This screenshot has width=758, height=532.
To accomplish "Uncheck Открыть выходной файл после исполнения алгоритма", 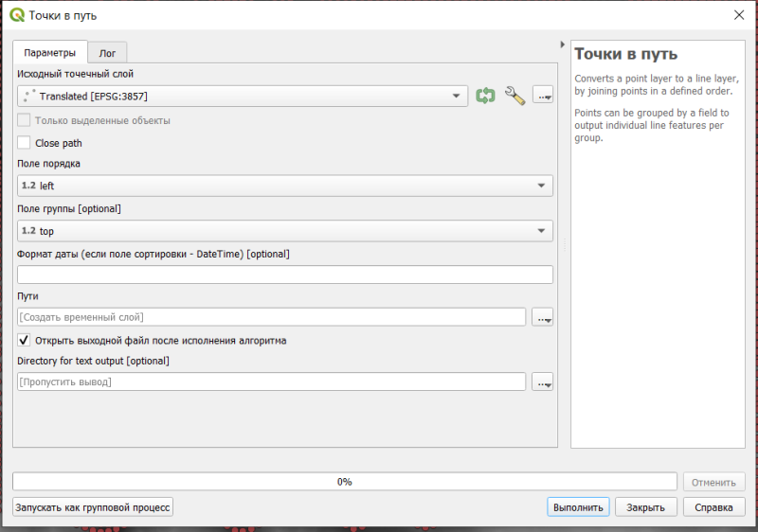I will point(24,341).
